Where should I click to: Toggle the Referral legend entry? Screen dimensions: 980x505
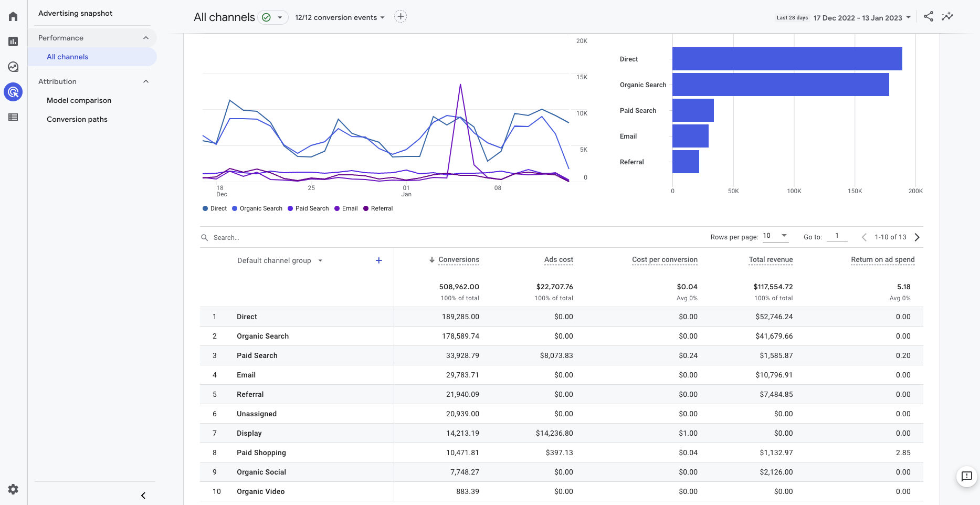[378, 208]
